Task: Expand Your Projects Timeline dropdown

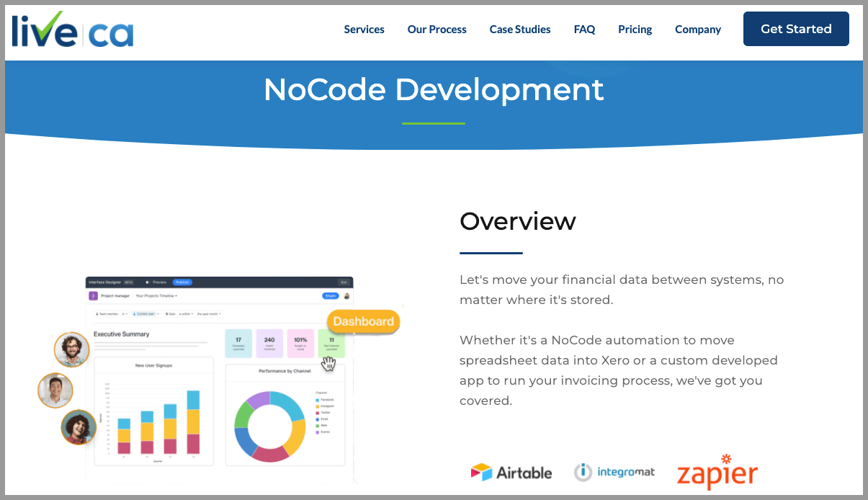Action: [x=156, y=295]
